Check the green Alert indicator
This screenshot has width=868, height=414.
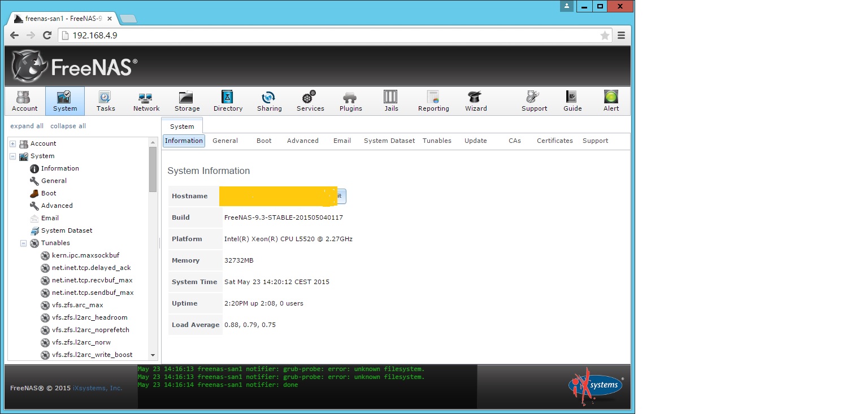coord(611,101)
